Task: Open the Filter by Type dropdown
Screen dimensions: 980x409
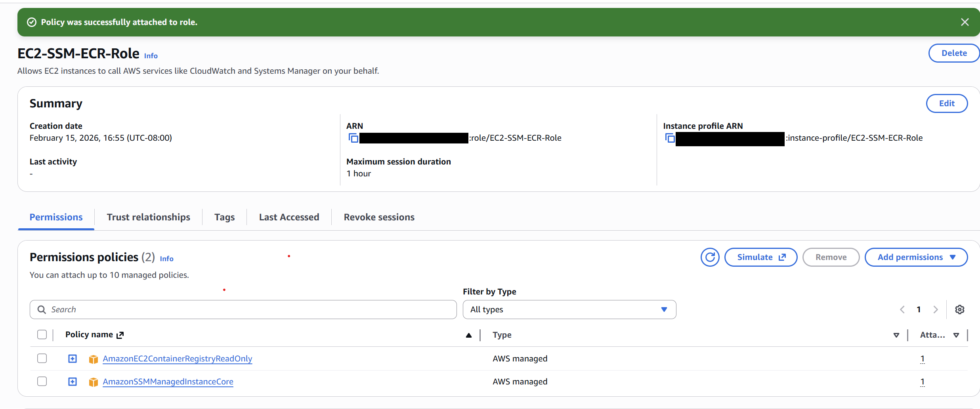Action: click(x=569, y=310)
